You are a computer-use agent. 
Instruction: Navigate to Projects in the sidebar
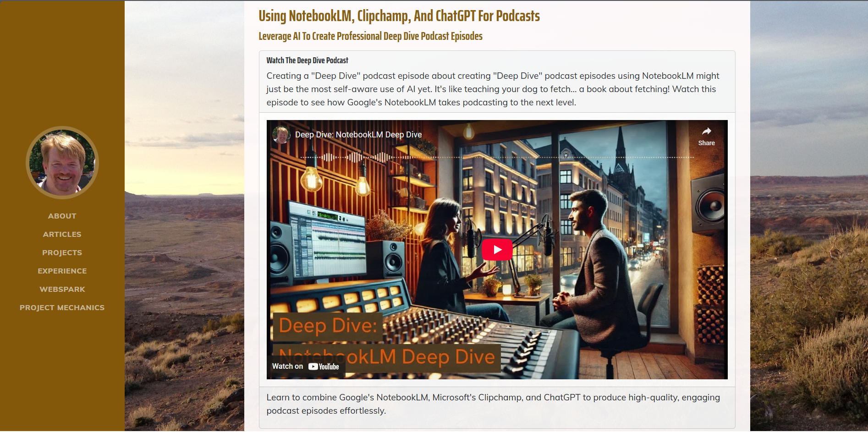pos(62,252)
